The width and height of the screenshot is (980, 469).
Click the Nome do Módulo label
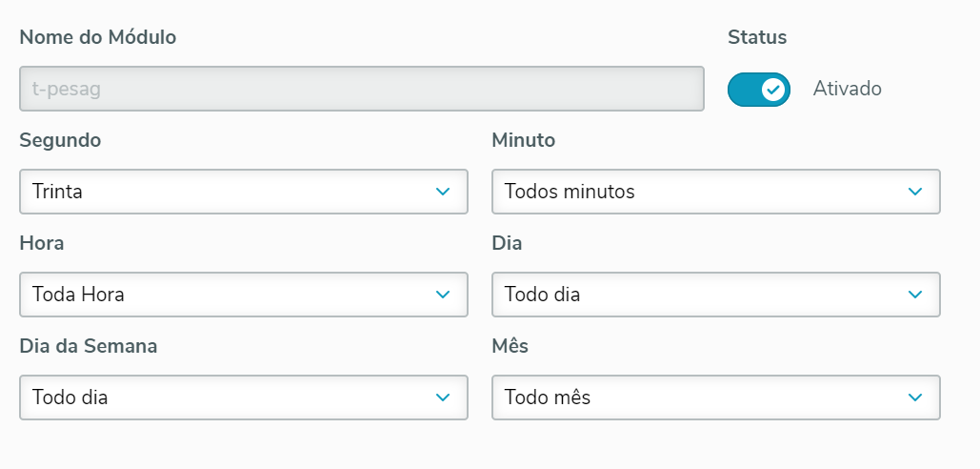[x=97, y=37]
